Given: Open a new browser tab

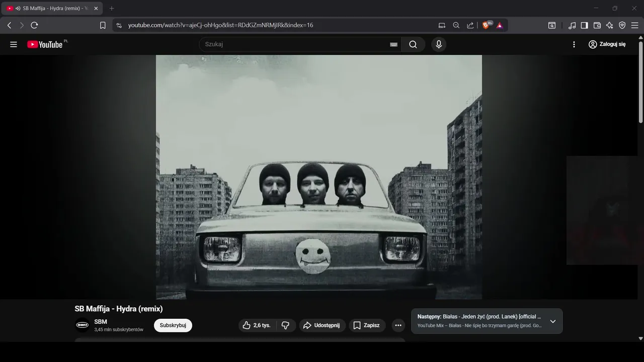Looking at the screenshot, I should 112,9.
